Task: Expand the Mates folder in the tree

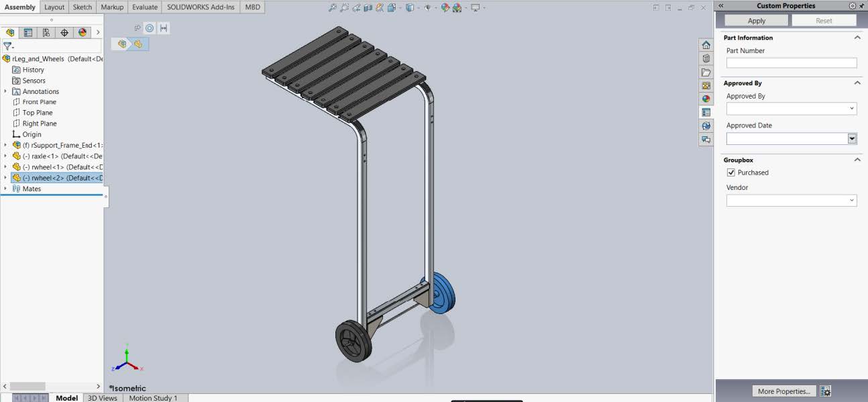Action: tap(5, 189)
